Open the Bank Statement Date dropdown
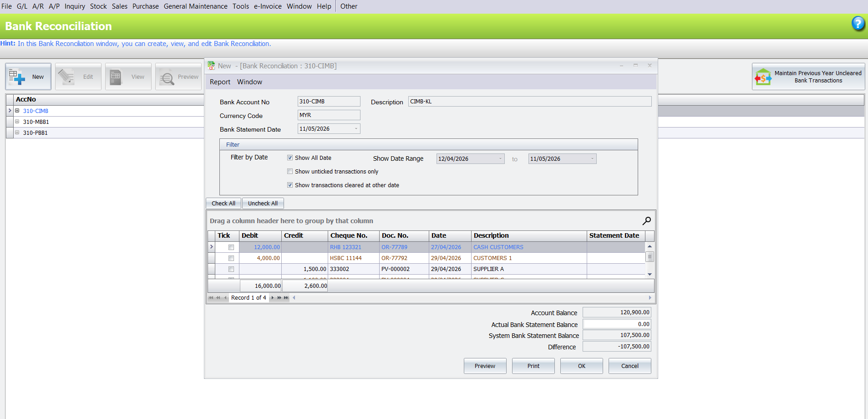 pyautogui.click(x=356, y=129)
